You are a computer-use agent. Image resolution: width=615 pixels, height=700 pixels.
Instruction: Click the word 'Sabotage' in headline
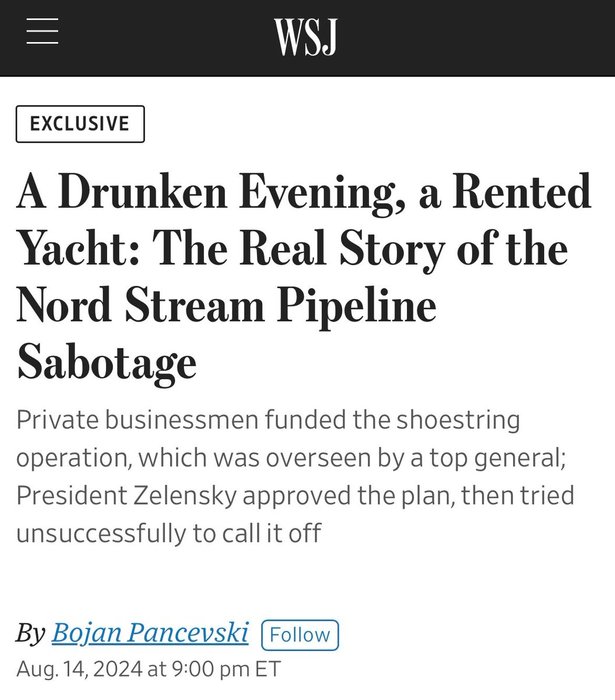(107, 363)
